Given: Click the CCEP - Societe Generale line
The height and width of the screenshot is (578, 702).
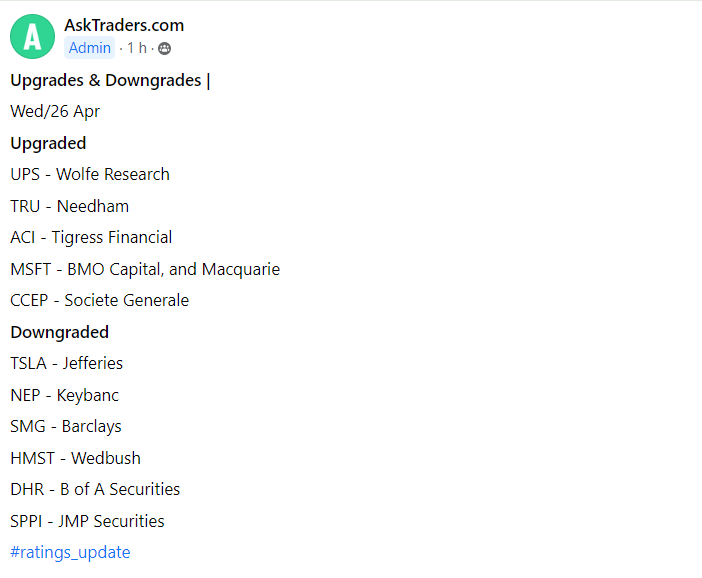Looking at the screenshot, I should pyautogui.click(x=99, y=300).
